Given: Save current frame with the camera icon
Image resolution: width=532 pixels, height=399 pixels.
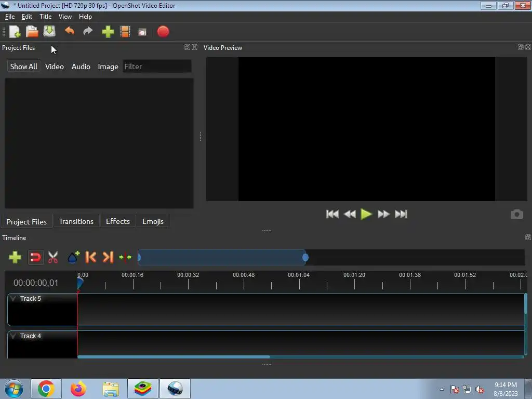Looking at the screenshot, I should [517, 214].
